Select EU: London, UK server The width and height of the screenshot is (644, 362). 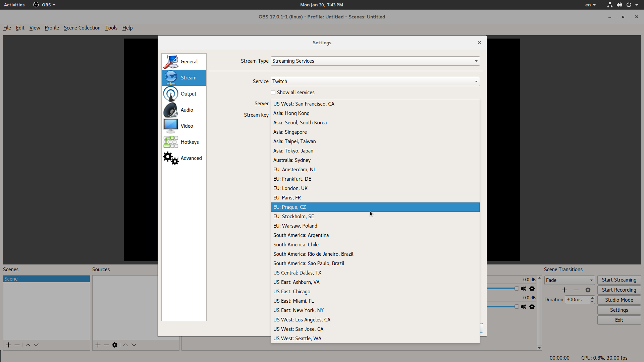click(x=290, y=188)
